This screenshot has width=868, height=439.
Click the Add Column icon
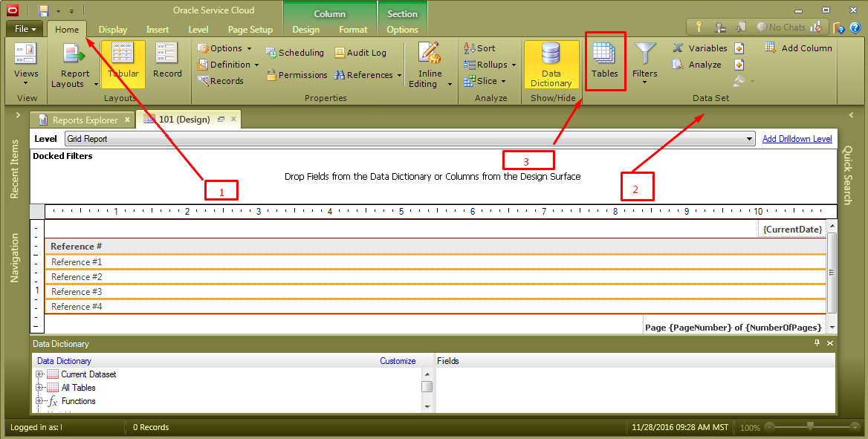coord(771,48)
